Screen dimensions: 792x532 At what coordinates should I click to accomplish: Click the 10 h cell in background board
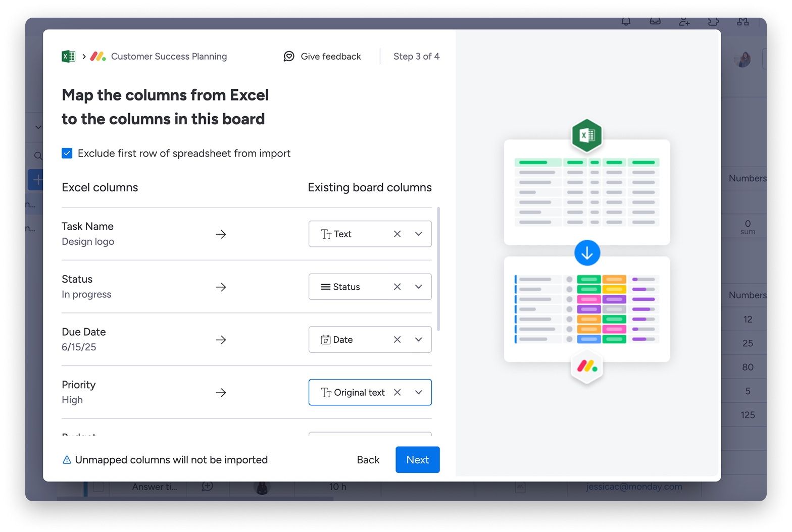coord(338,487)
